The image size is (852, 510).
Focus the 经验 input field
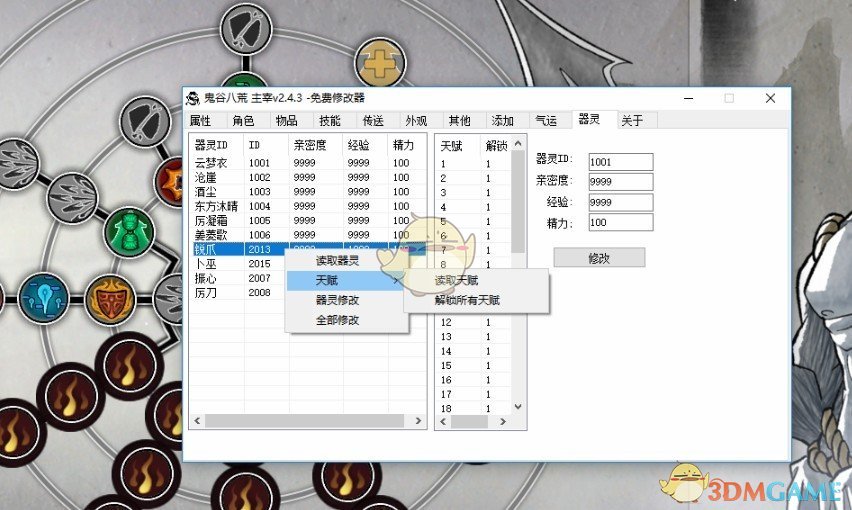tap(621, 202)
